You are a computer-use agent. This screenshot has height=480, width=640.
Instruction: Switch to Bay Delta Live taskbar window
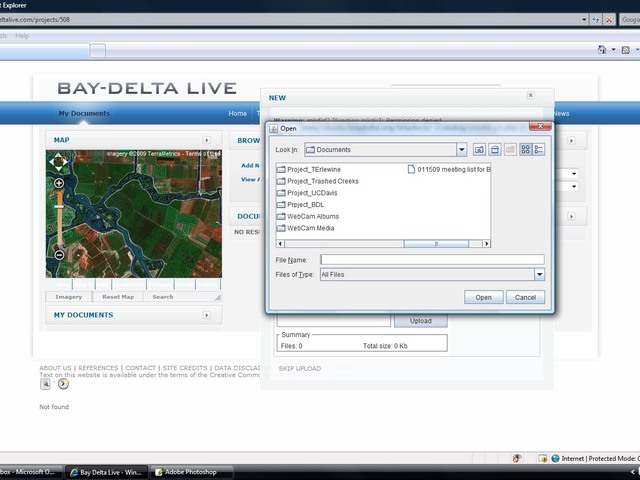click(x=107, y=472)
